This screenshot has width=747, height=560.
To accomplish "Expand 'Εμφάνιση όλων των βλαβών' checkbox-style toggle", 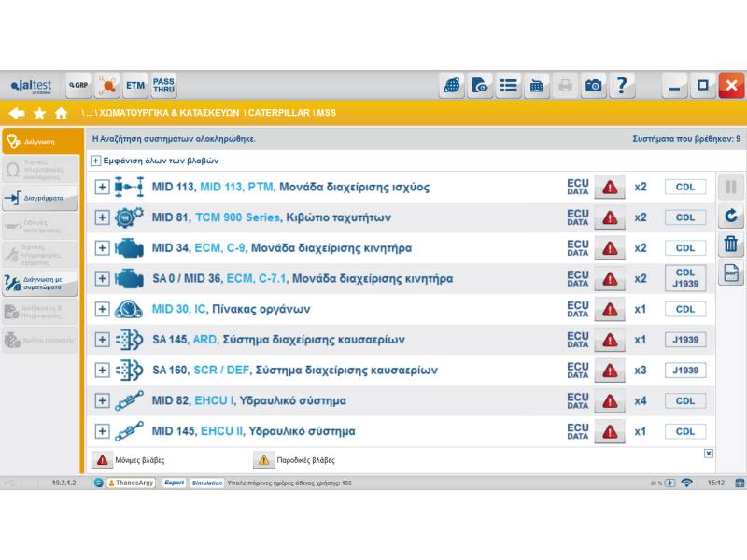I will click(96, 161).
